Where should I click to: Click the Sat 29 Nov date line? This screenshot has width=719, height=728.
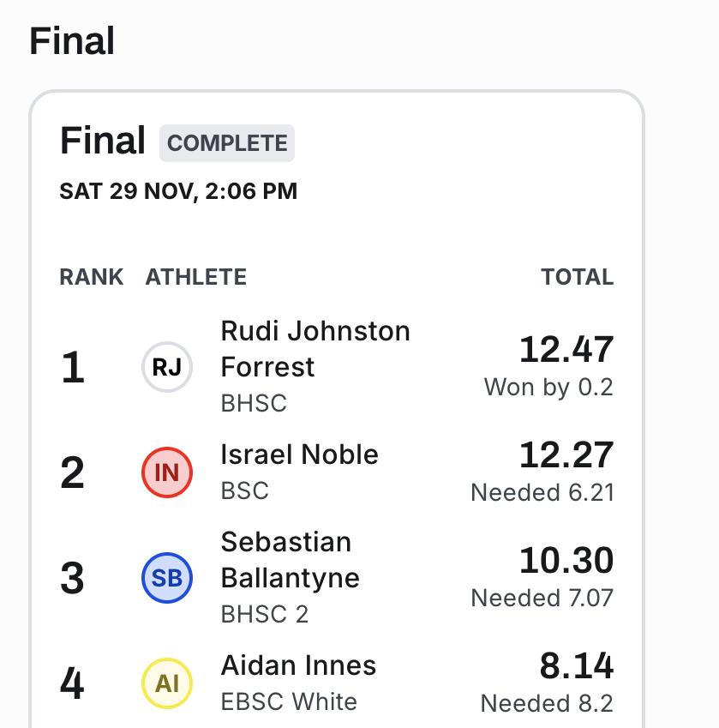click(x=178, y=190)
